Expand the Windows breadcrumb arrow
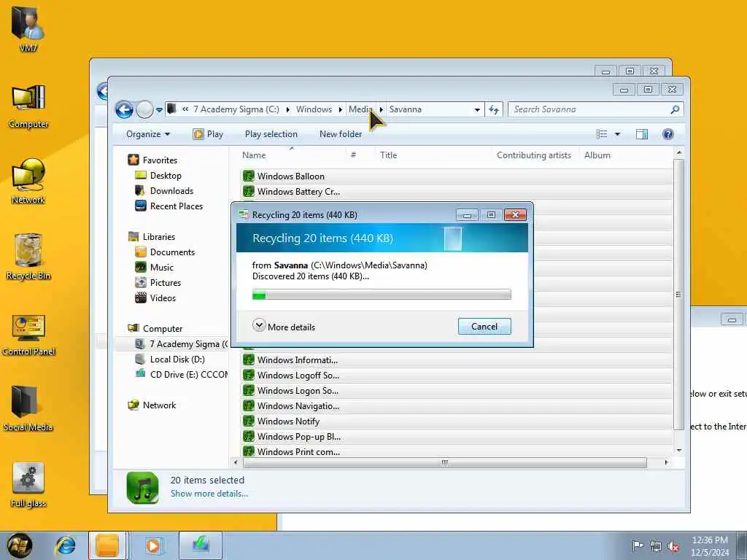Screen dimensions: 747x560 [x=340, y=109]
